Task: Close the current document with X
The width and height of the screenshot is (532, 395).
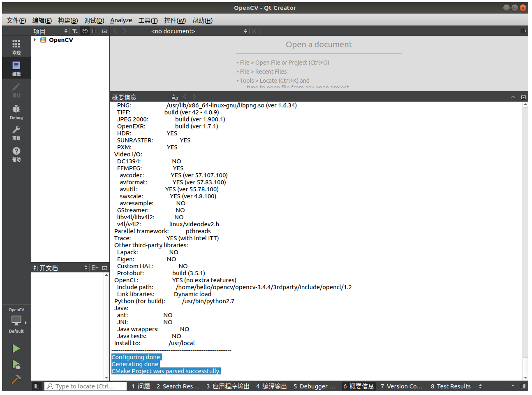Action: tap(254, 31)
